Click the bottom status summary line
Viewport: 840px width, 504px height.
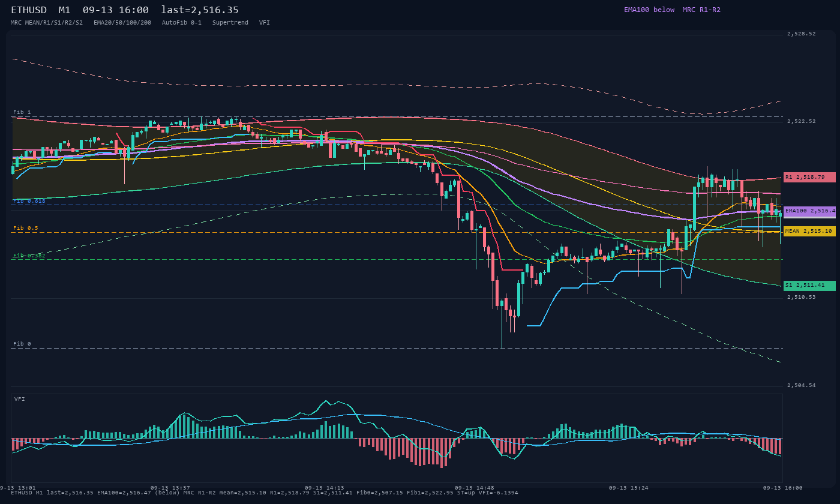(x=265, y=493)
